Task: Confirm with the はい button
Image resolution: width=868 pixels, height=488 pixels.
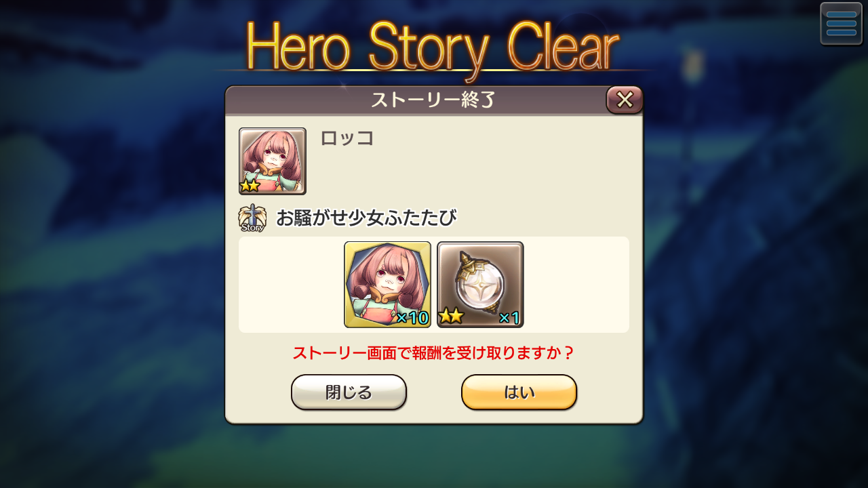Action: click(x=519, y=392)
